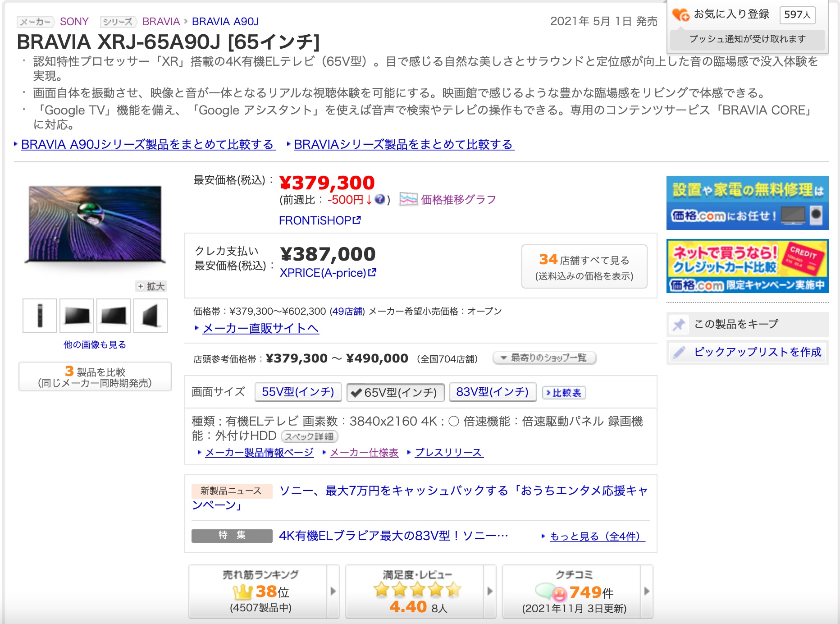Viewport: 840px width, 624px height.
Task: Click the プッシュ通知が受け取れます notice
Action: (x=748, y=39)
